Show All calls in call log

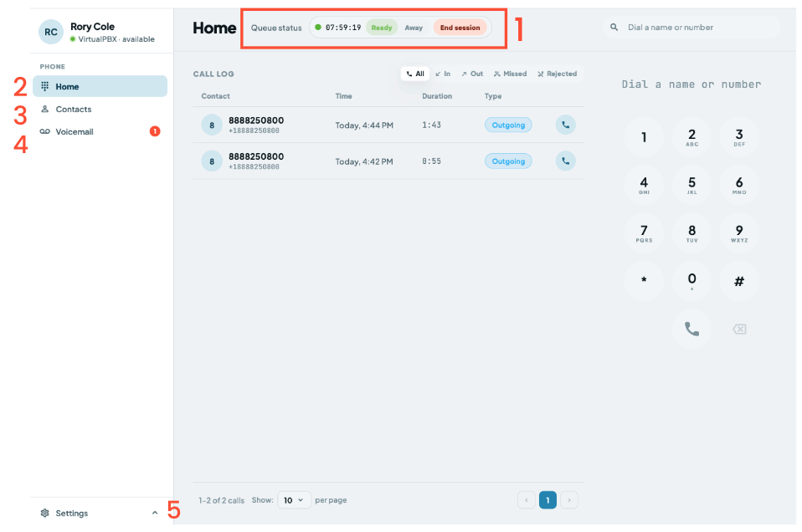tap(414, 74)
